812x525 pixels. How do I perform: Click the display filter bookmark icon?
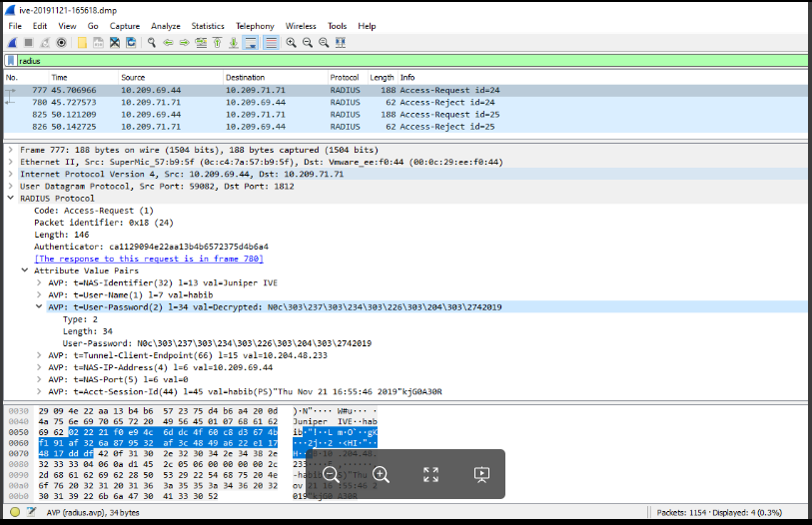pyautogui.click(x=10, y=61)
